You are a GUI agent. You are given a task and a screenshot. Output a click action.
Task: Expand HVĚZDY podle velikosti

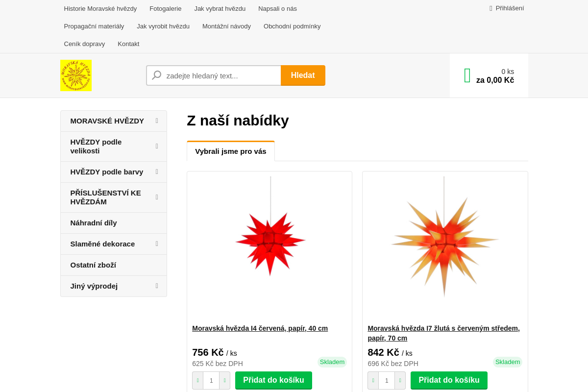point(156,146)
